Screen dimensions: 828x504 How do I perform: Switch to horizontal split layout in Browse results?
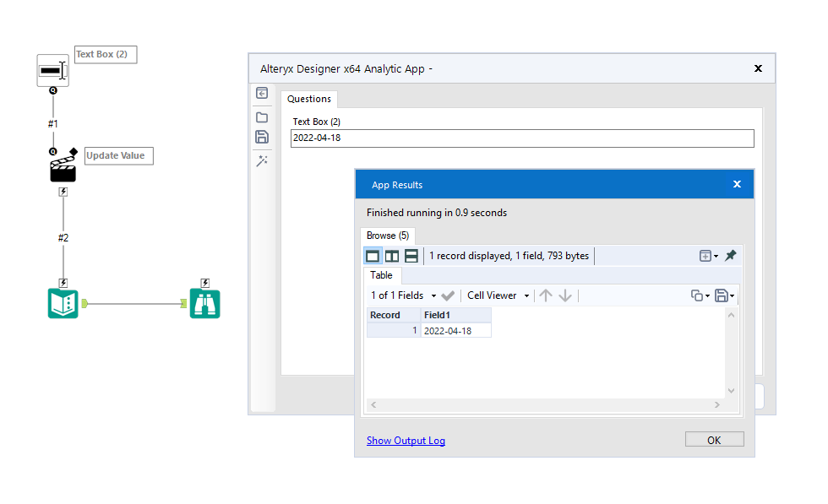[410, 255]
